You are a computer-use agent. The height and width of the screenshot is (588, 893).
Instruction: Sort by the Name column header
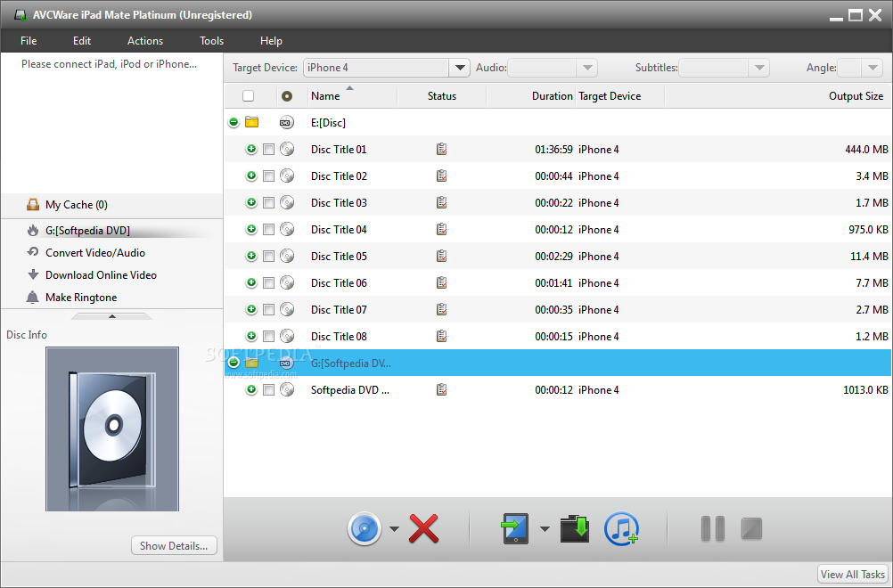(x=352, y=96)
